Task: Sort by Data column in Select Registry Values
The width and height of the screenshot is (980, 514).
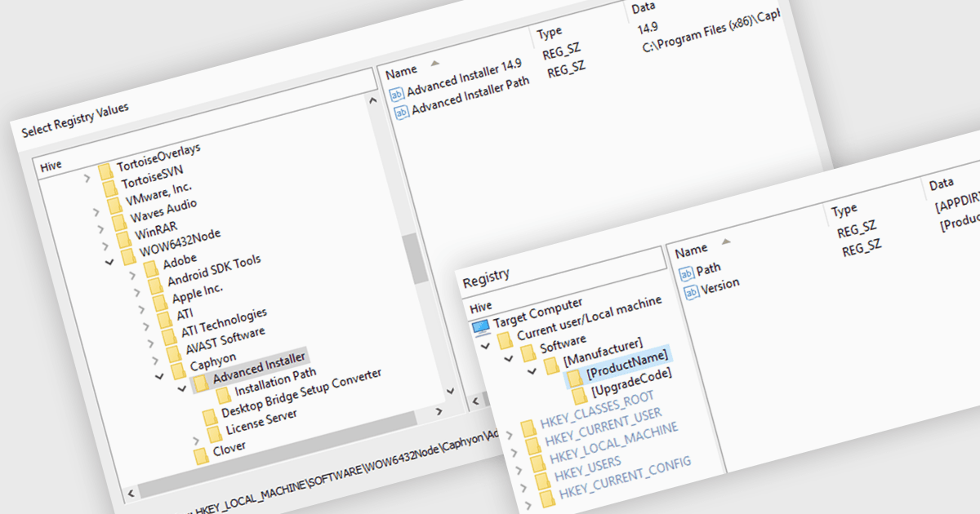Action: [x=644, y=8]
